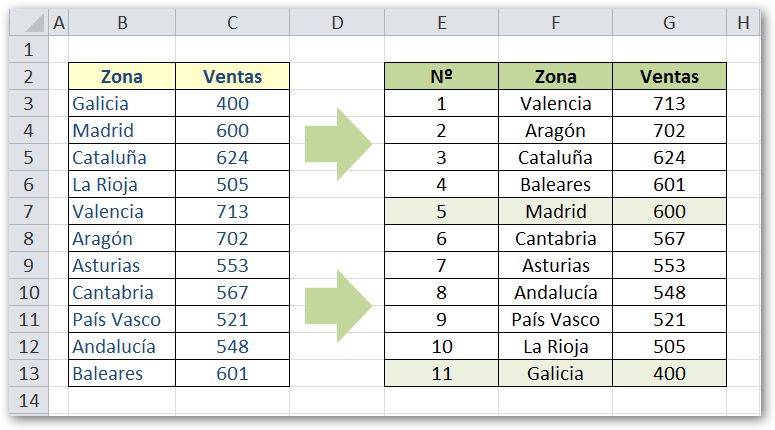Click the cell with 601 in column G
The image size is (775, 430).
click(x=669, y=184)
